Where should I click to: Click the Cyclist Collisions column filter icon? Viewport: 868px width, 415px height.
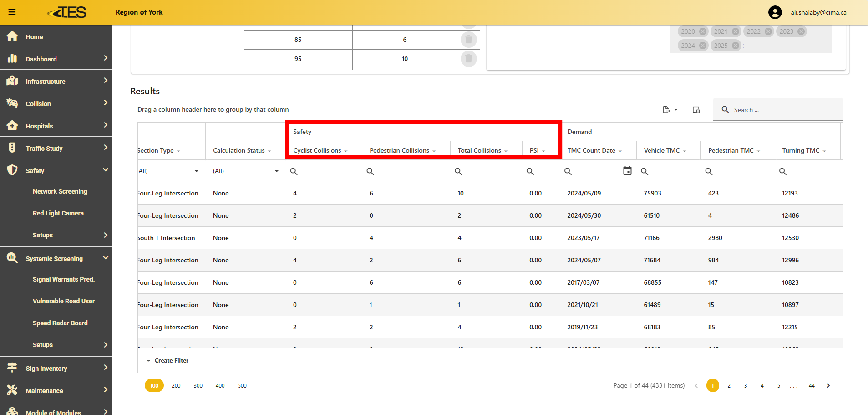pos(346,151)
